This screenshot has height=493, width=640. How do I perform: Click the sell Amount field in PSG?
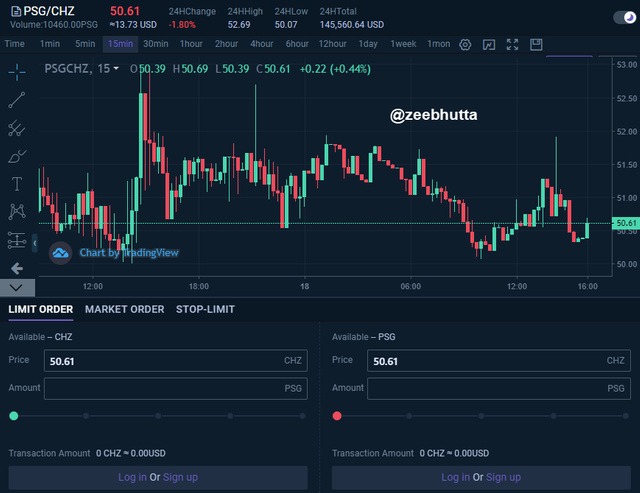click(499, 389)
